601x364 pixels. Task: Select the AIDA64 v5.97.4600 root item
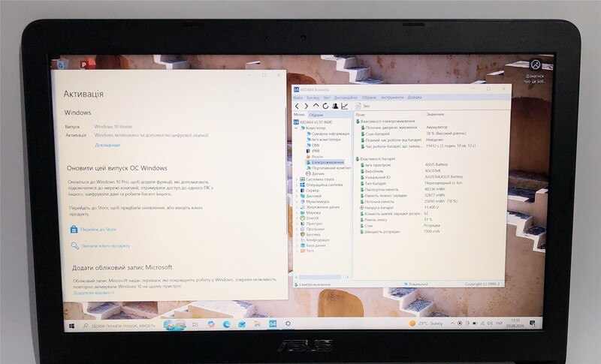click(316, 122)
